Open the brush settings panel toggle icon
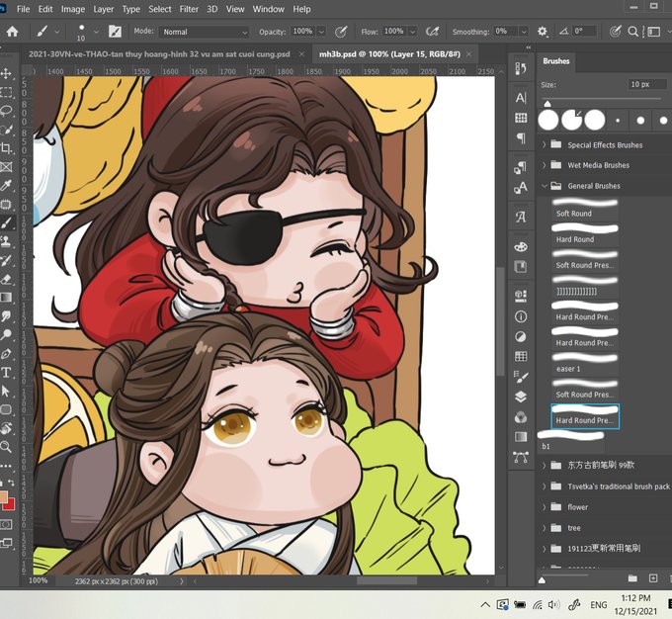This screenshot has height=619, width=672. click(115, 32)
